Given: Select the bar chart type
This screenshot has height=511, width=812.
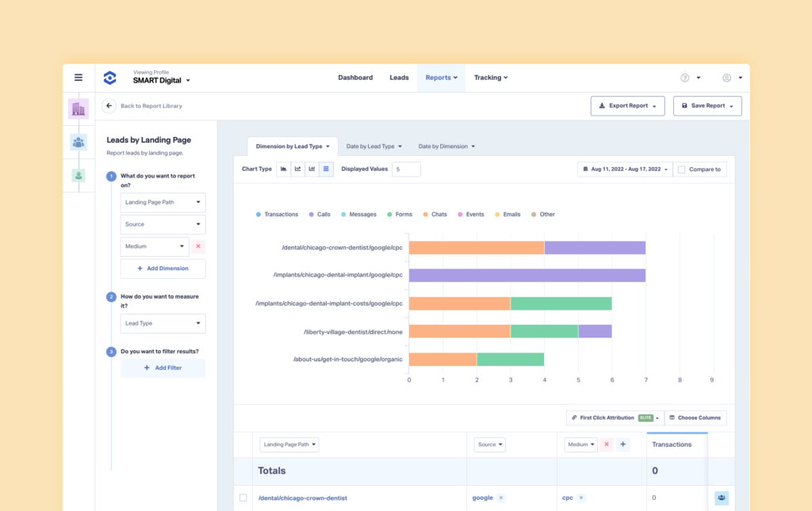Looking at the screenshot, I should 312,169.
